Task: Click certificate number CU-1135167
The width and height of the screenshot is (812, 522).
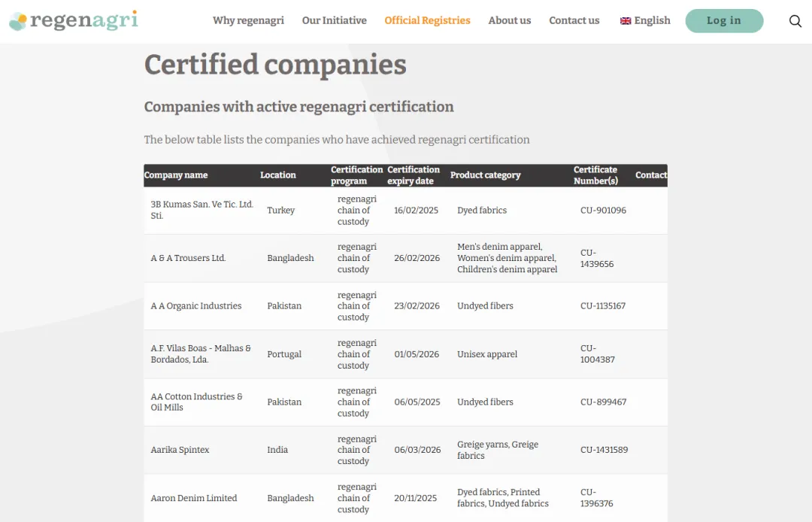Action: (x=603, y=305)
